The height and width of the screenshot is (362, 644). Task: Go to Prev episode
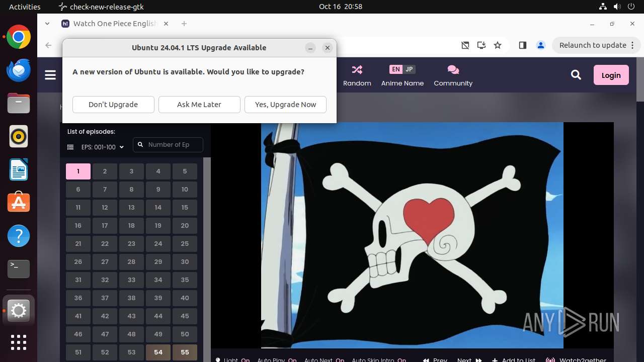(435, 359)
